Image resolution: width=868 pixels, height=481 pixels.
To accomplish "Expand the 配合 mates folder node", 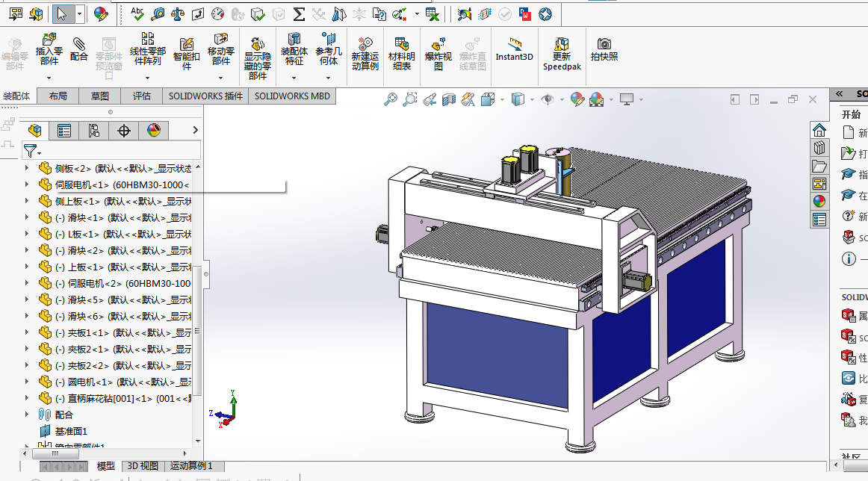I will [27, 414].
